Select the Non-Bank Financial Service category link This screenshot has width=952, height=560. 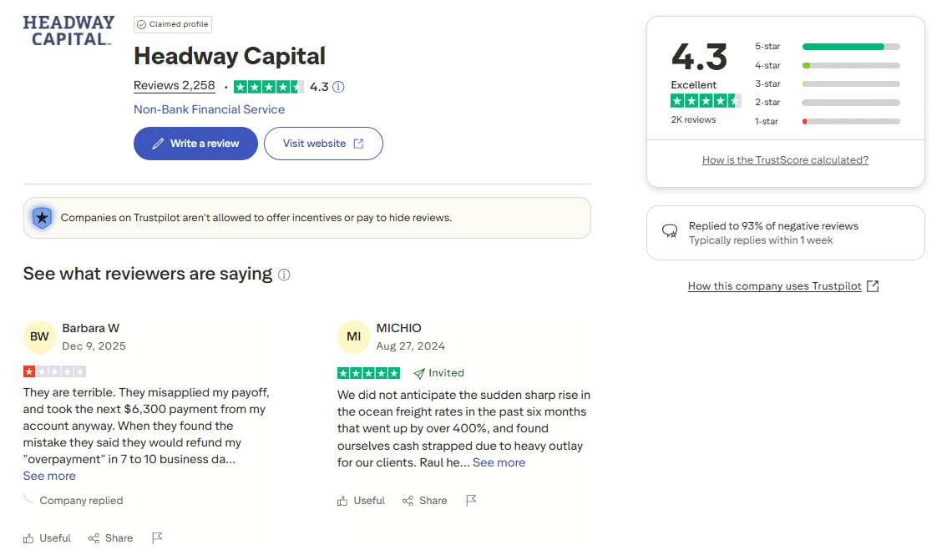click(209, 109)
